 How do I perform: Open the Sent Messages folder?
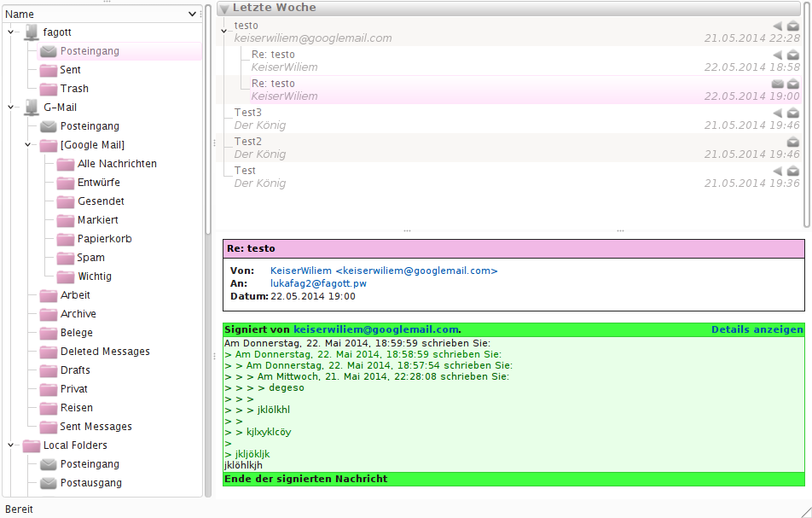[96, 427]
